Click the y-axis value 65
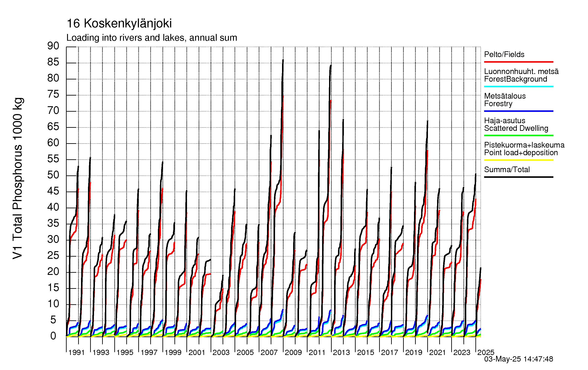Image resolution: width=588 pixels, height=370 pixels. click(53, 127)
